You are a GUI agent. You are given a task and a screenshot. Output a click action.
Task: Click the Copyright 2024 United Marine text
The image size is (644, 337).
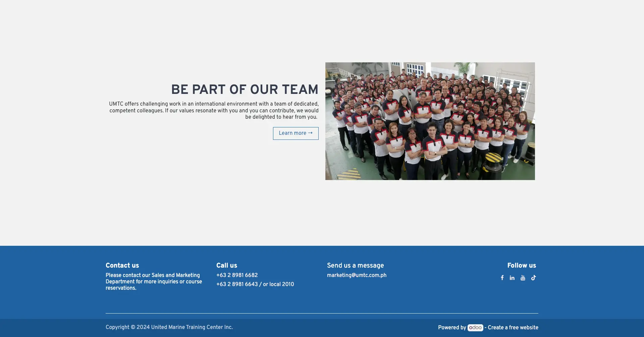coord(169,327)
